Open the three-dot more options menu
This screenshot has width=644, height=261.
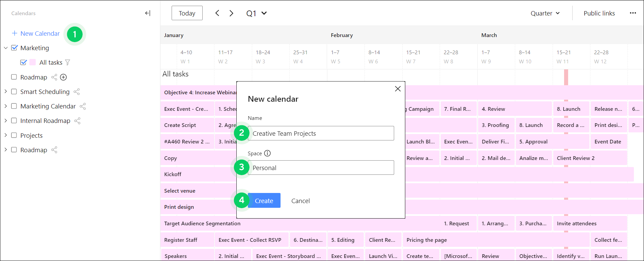click(x=633, y=13)
